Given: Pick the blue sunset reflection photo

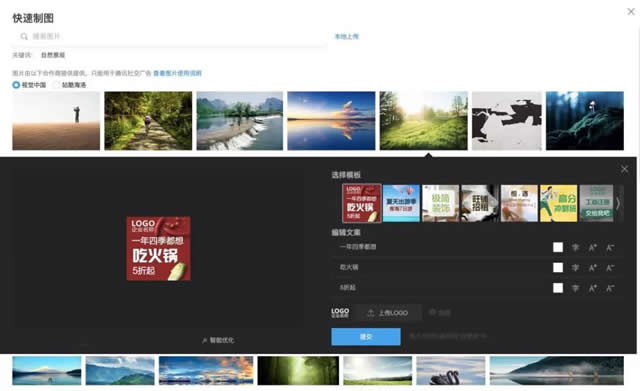Looking at the screenshot, I should pos(331,121).
